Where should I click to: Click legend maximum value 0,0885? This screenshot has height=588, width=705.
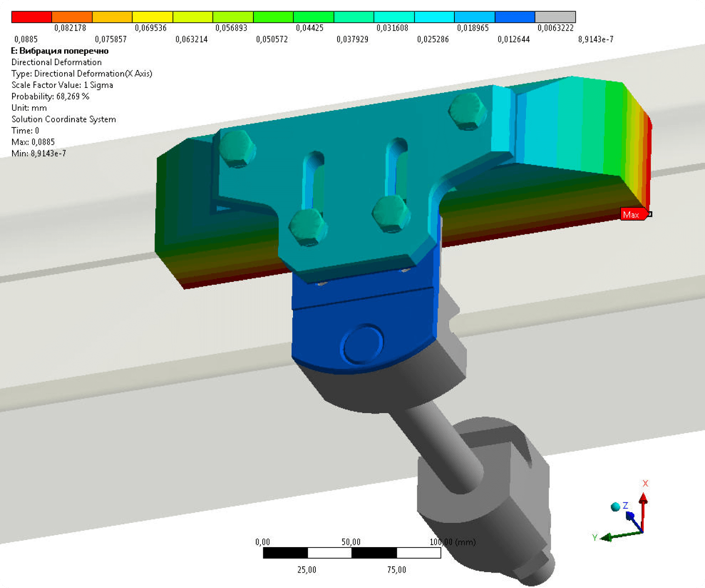tap(26, 40)
